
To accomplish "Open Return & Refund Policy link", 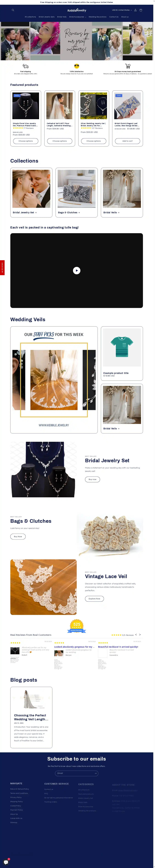I will click(x=20, y=789).
